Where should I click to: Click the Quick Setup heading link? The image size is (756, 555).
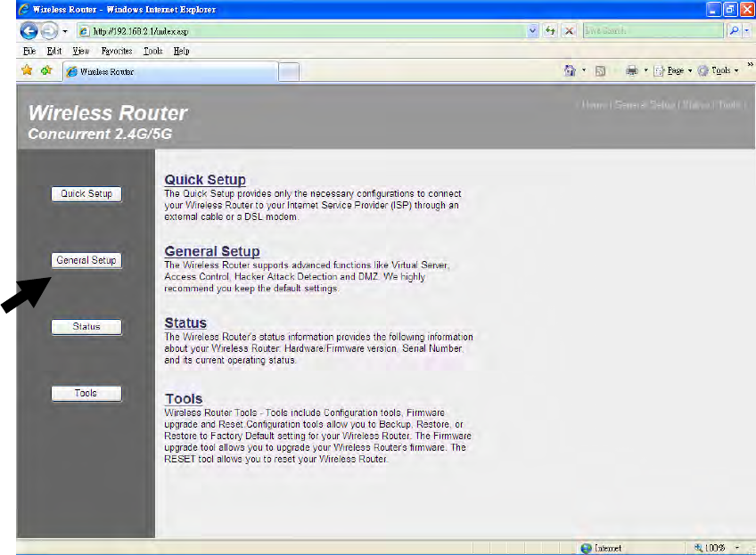click(x=205, y=180)
